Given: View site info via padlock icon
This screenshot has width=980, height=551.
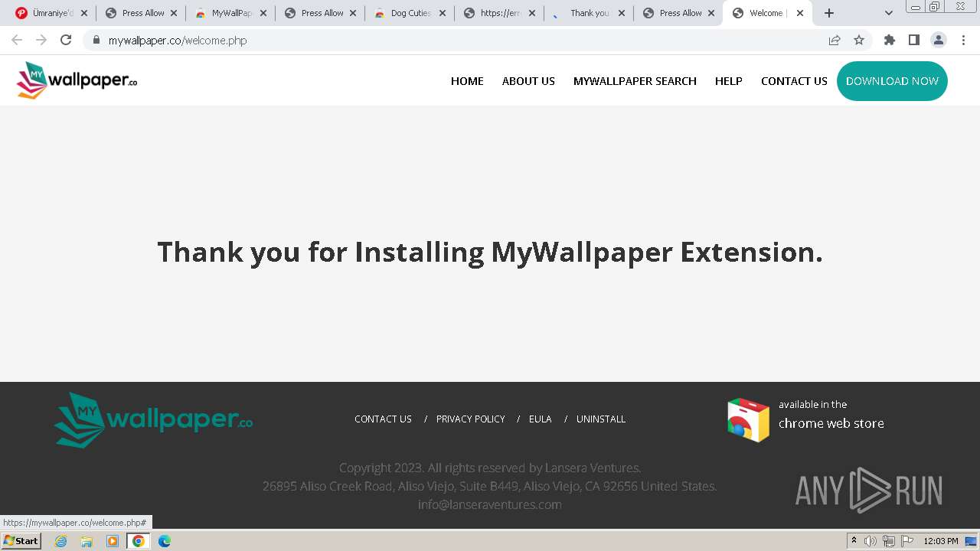Looking at the screenshot, I should [x=96, y=40].
